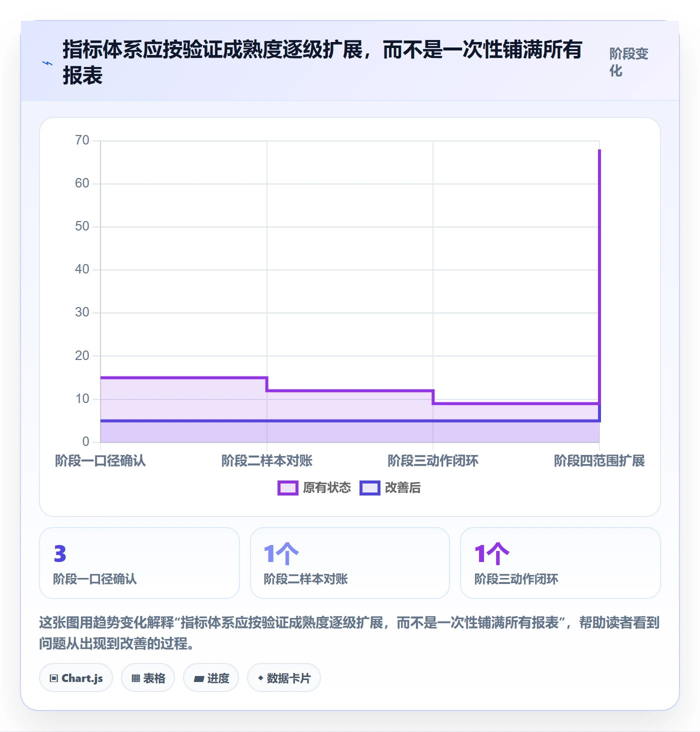This screenshot has width=700, height=732.
Task: Select the 数据卡片 tag chip
Action: coord(284,678)
